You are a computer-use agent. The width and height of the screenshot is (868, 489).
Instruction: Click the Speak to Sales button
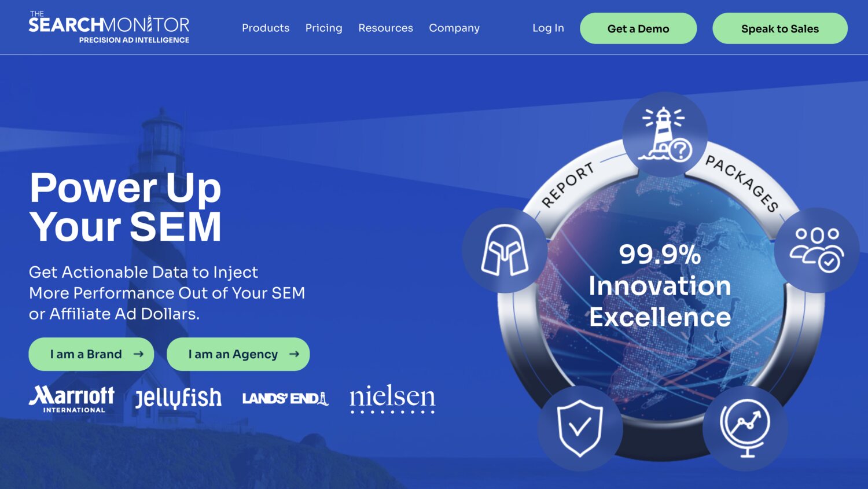pyautogui.click(x=780, y=28)
